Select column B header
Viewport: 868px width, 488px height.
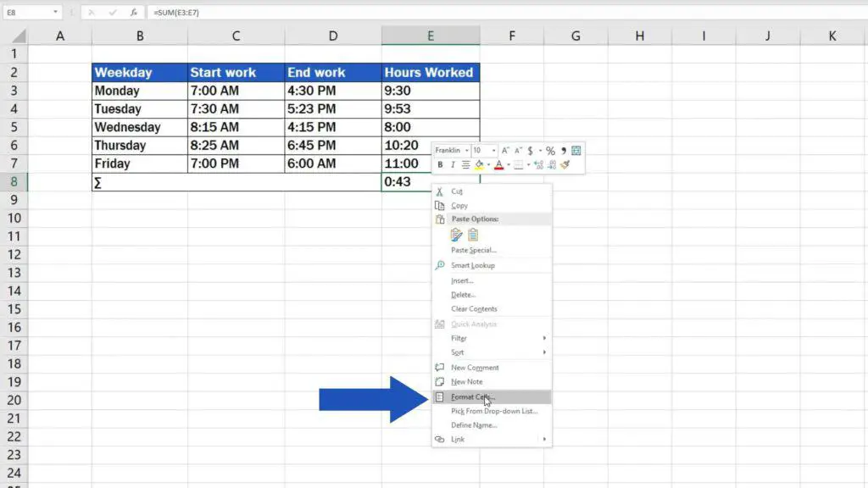point(140,36)
